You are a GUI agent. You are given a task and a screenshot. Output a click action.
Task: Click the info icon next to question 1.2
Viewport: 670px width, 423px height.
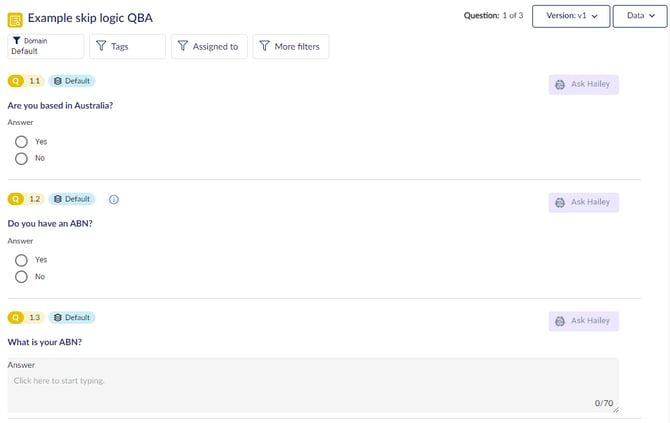click(x=113, y=199)
